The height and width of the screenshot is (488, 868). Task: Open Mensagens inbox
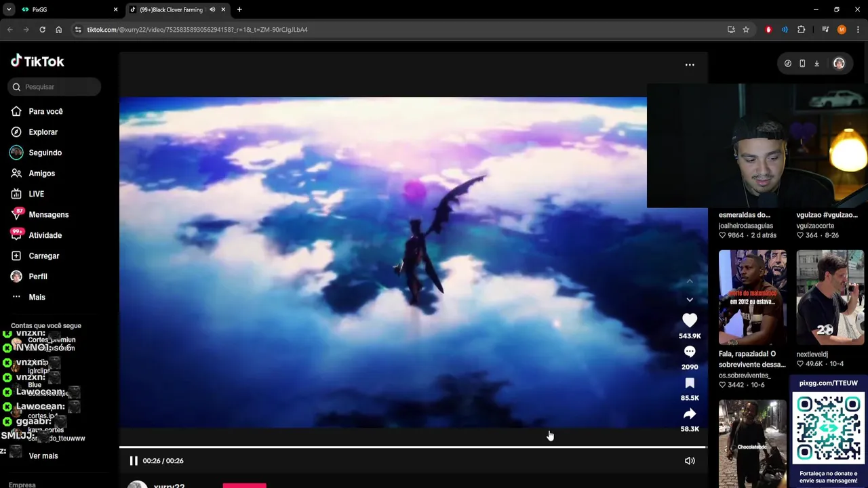click(x=48, y=215)
